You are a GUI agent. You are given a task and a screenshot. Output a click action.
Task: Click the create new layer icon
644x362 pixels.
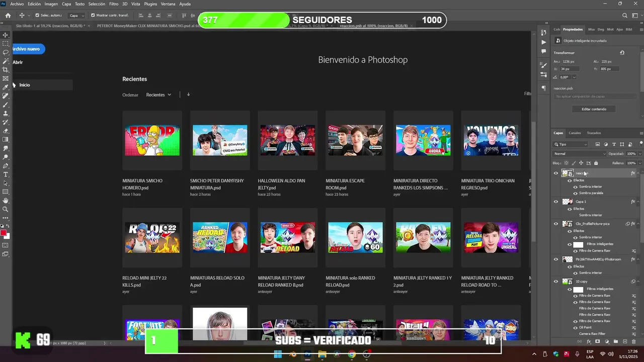[624, 341]
